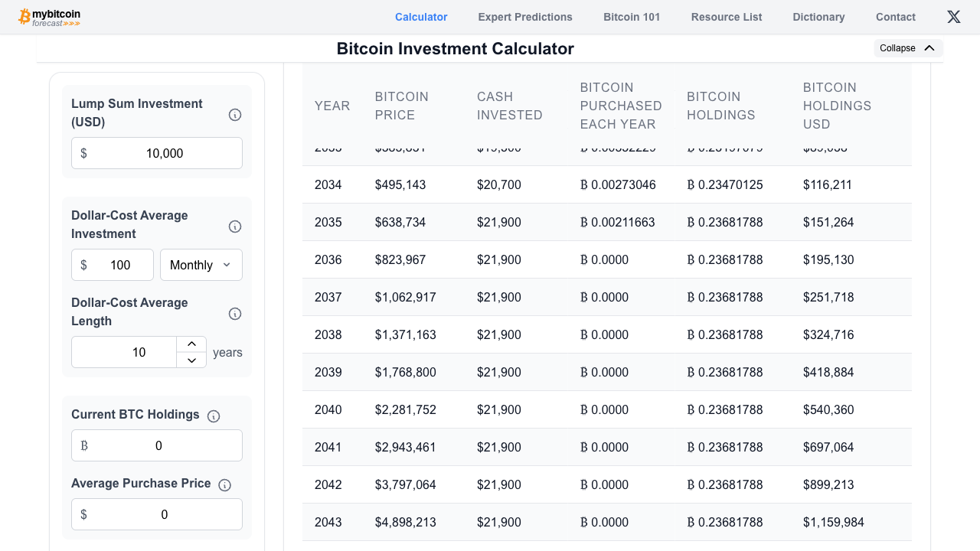Go to the Dictionary section

tap(818, 17)
